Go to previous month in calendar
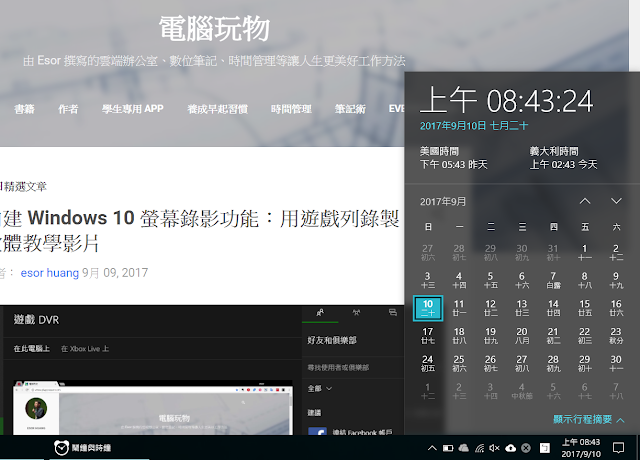The image size is (640, 460). point(585,201)
